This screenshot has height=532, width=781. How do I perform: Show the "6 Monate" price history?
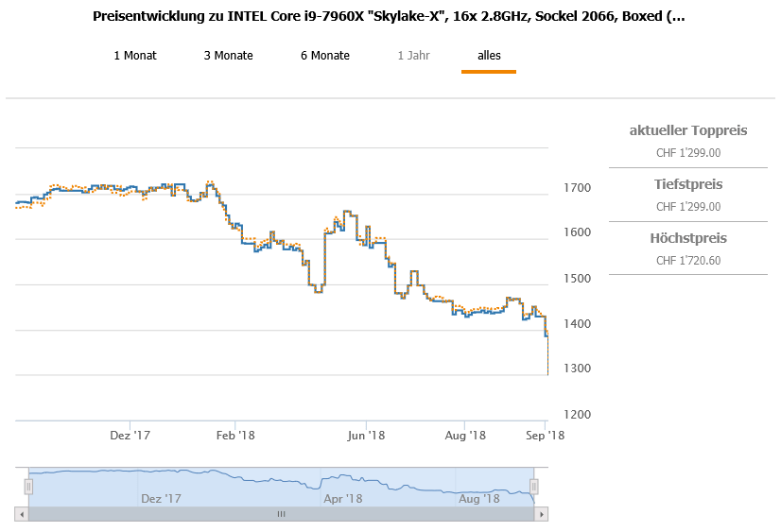pyautogui.click(x=325, y=56)
